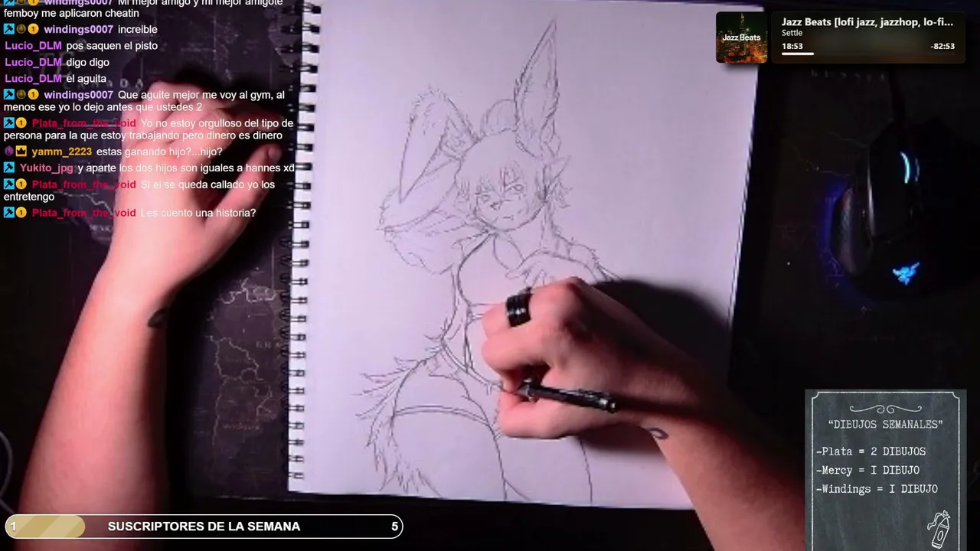Click the chat message "digo digo"
Image resolution: width=980 pixels, height=551 pixels.
[88, 62]
